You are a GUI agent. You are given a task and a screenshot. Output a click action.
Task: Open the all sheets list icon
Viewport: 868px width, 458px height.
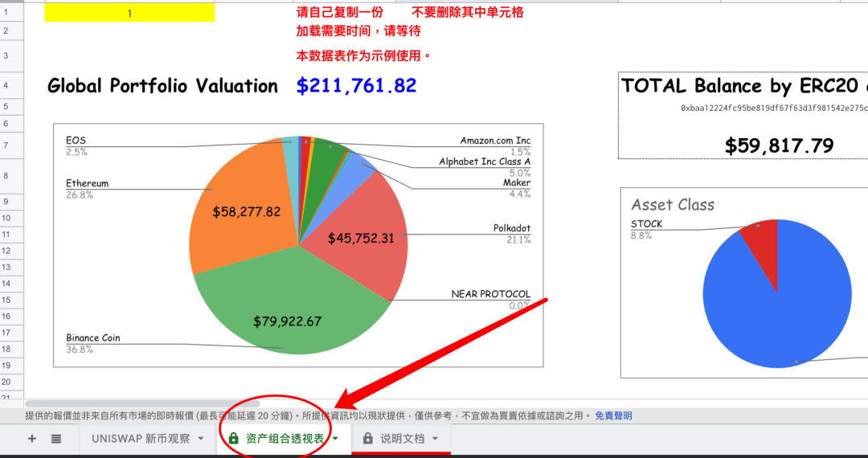coord(56,439)
